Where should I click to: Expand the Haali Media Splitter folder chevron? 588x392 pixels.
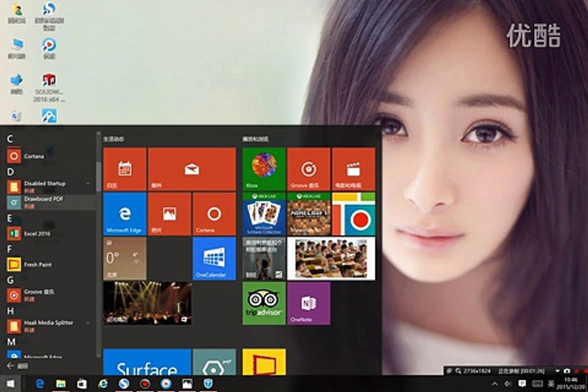88,323
